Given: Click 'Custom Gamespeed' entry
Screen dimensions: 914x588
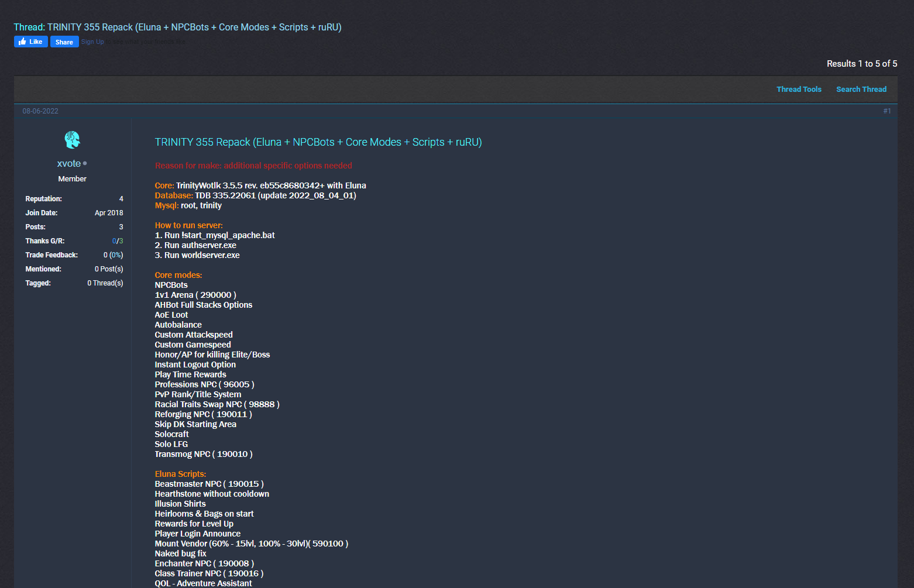Looking at the screenshot, I should [x=193, y=345].
